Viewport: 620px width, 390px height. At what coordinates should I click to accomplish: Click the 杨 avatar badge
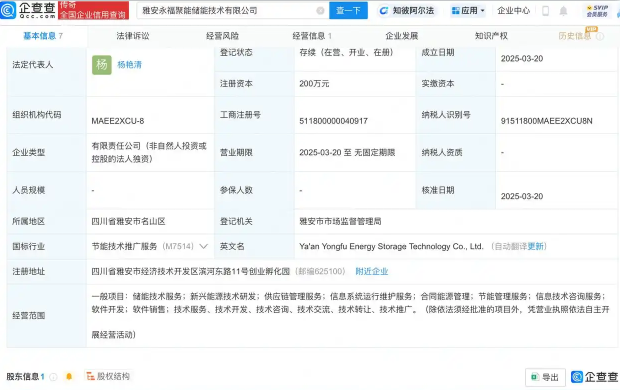[x=102, y=64]
